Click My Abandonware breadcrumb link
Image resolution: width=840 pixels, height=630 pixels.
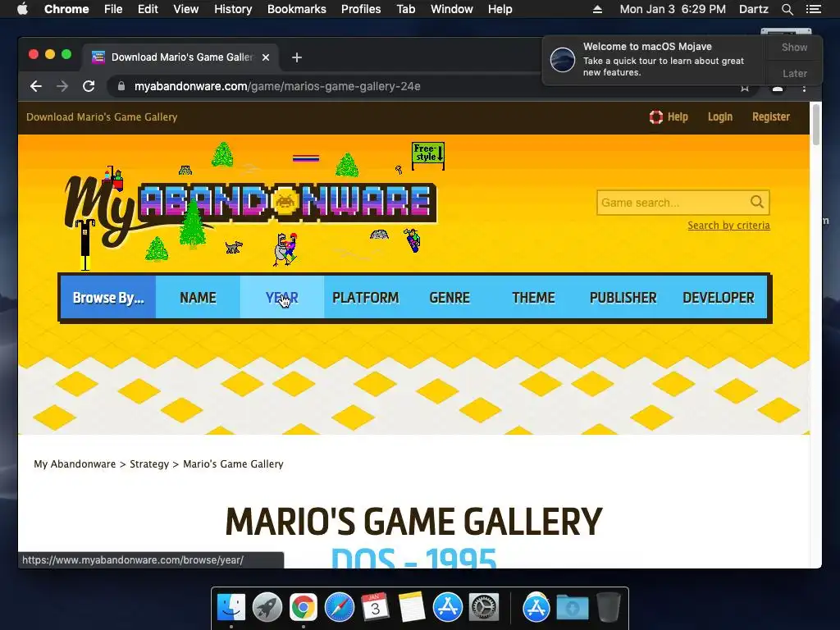[75, 464]
